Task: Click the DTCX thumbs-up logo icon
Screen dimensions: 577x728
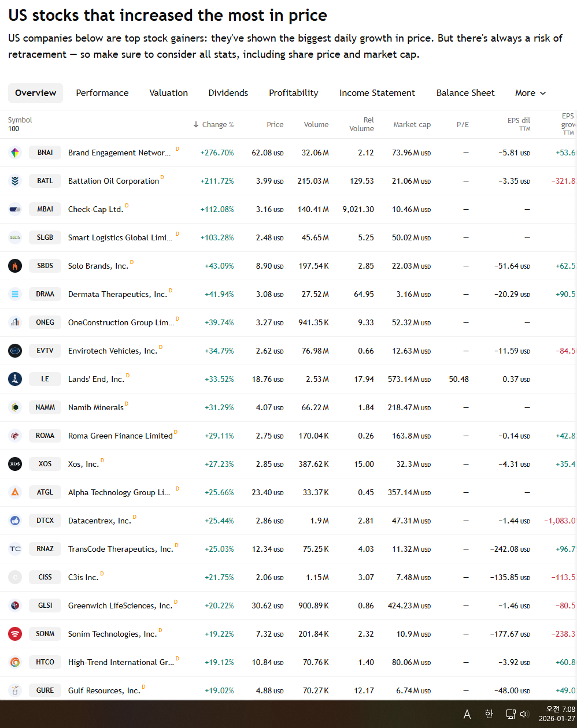Action: tap(15, 521)
